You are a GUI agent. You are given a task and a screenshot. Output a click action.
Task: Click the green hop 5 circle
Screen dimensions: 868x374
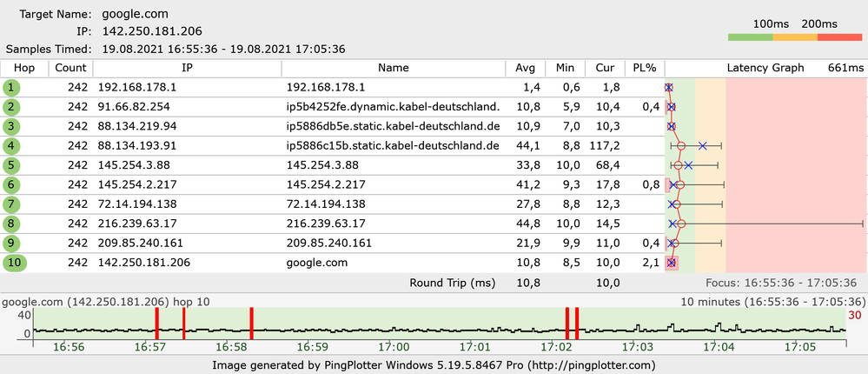pyautogui.click(x=10, y=165)
